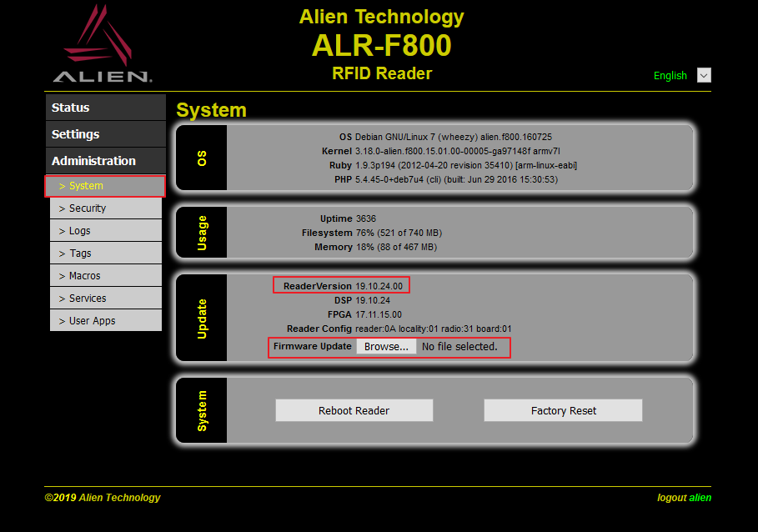Click the Factory Reset button
Screen dimensions: 758x532
(x=563, y=410)
